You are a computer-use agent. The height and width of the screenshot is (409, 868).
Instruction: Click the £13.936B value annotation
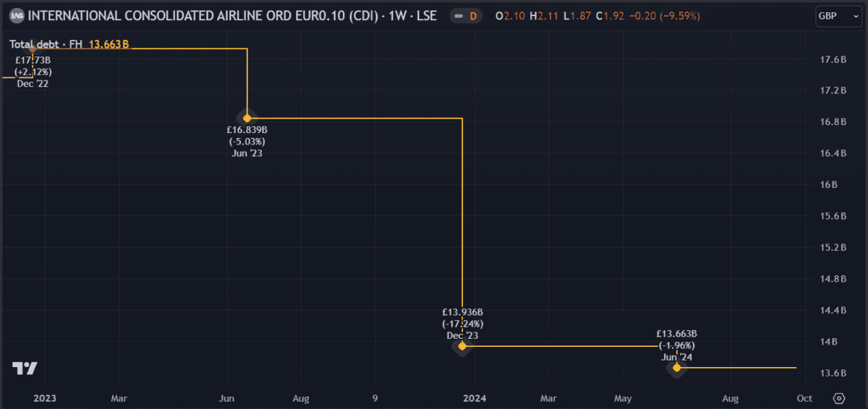click(x=462, y=312)
